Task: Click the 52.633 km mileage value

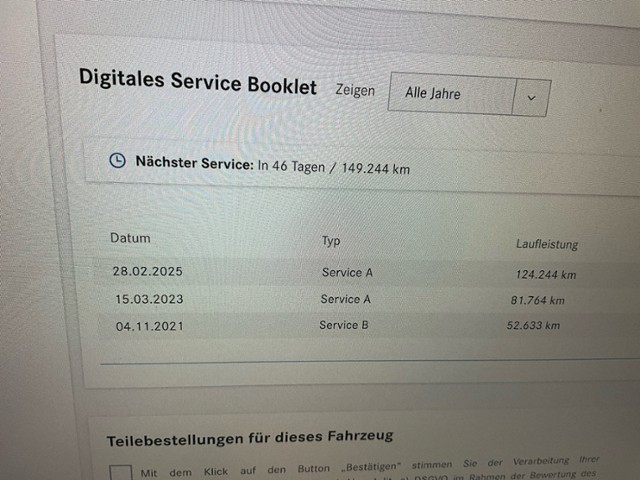Action: [x=533, y=325]
